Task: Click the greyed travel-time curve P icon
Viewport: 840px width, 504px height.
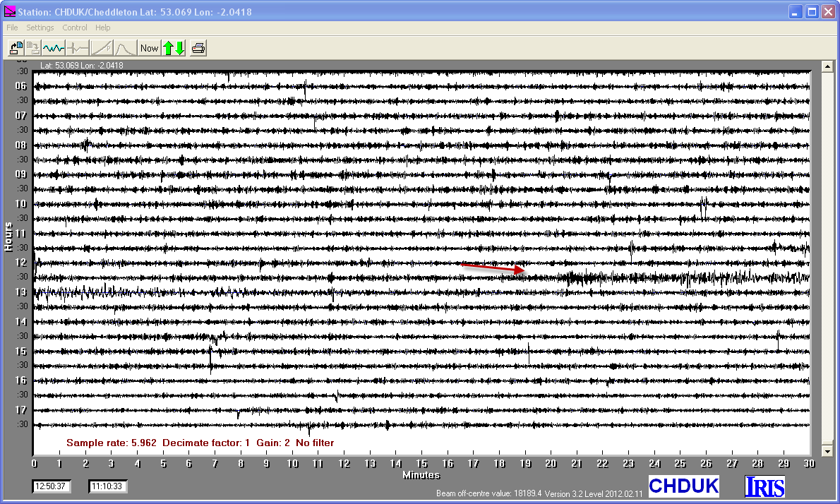Action: pyautogui.click(x=102, y=48)
